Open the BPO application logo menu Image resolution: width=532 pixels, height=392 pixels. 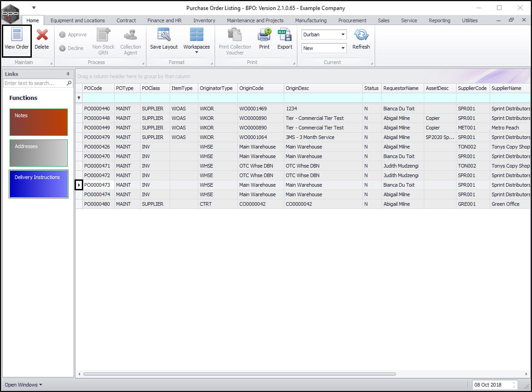[10, 14]
